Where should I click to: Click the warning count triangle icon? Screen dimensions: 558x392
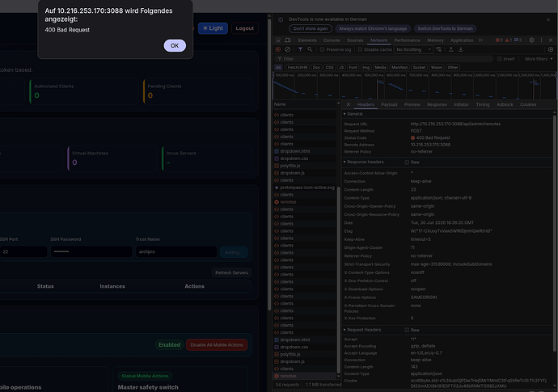point(507,40)
